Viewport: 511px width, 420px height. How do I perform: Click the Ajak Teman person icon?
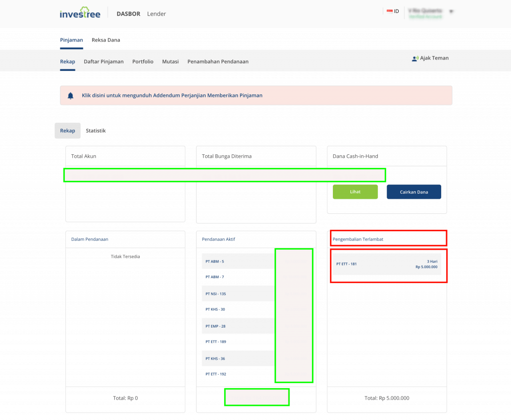pyautogui.click(x=414, y=58)
